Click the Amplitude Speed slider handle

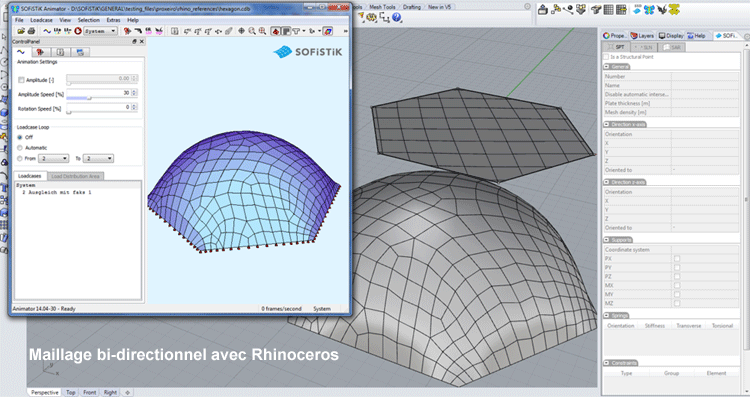tap(89, 98)
